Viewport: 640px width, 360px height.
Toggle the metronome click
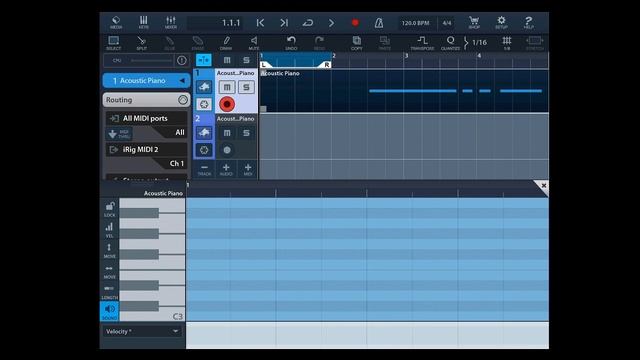pos(379,23)
